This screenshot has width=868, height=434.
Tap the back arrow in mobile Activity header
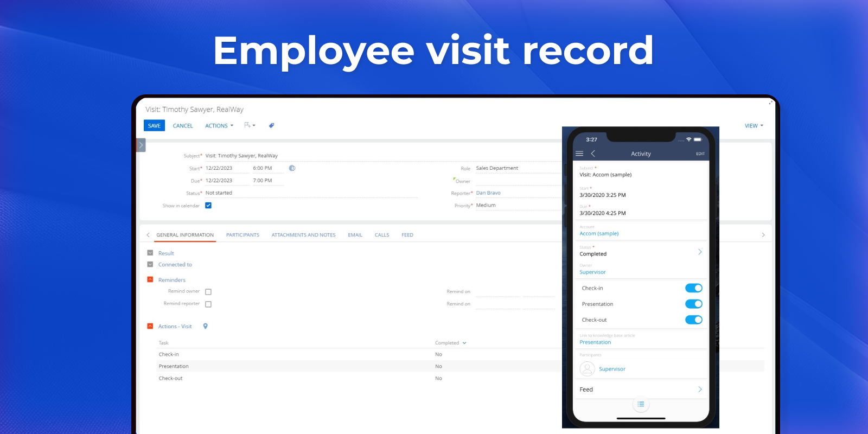(x=593, y=154)
